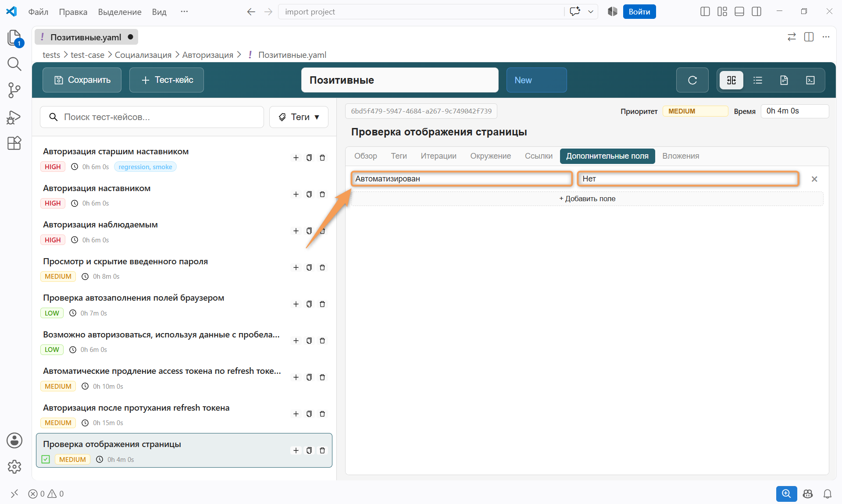Delete 'Авторизация старшим наставником' test case

pyautogui.click(x=322, y=158)
